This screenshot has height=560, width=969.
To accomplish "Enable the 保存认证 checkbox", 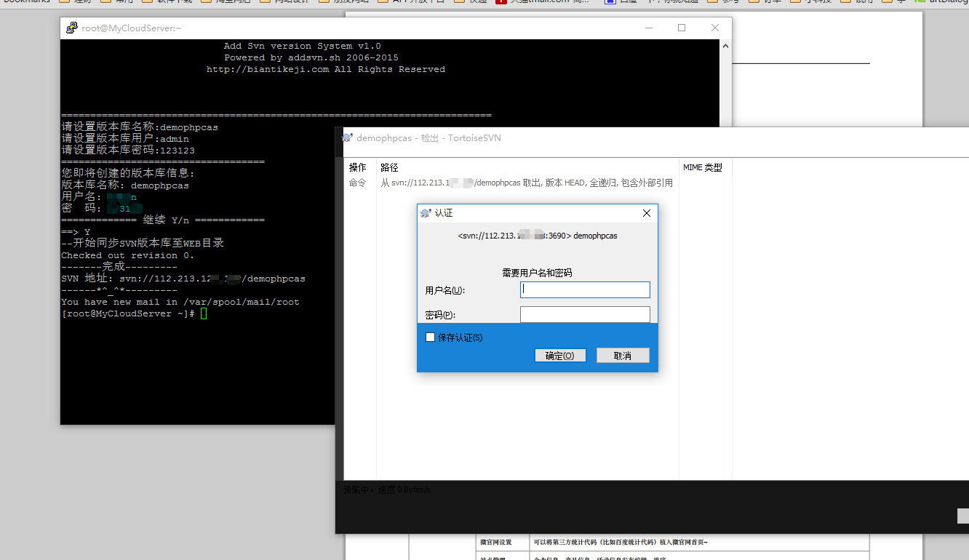I will (x=431, y=337).
